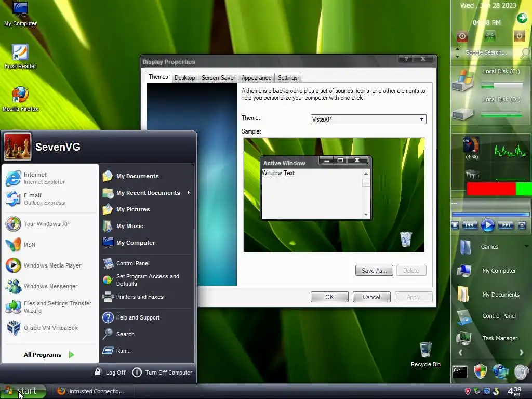Click the sidebar green arrow button
The height and width of the screenshot is (399, 532).
point(522,18)
